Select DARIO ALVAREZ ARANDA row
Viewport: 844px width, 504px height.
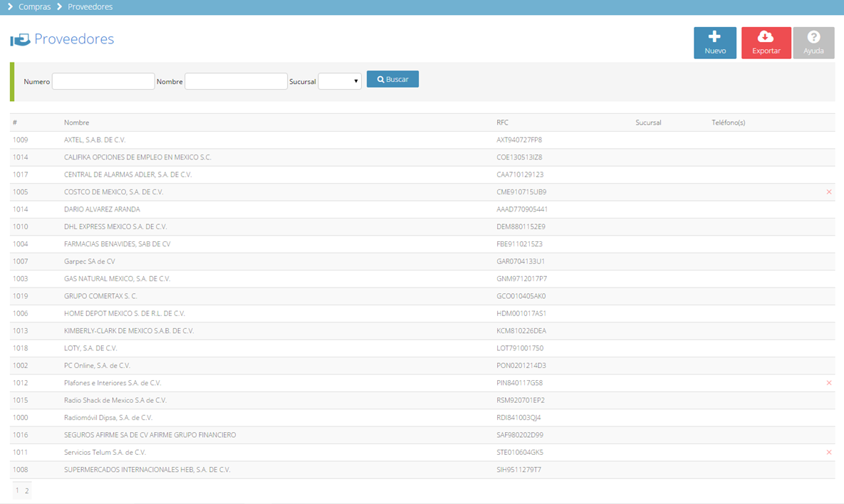[422, 209]
